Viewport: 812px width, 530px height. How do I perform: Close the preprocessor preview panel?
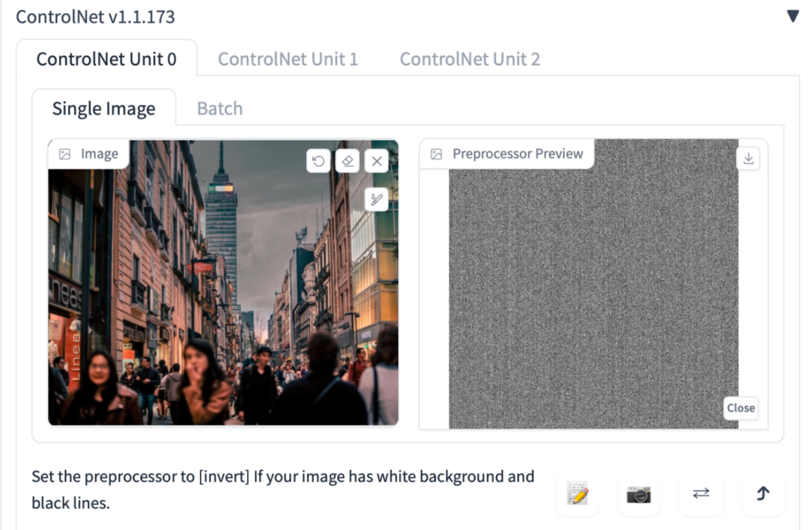pyautogui.click(x=740, y=408)
